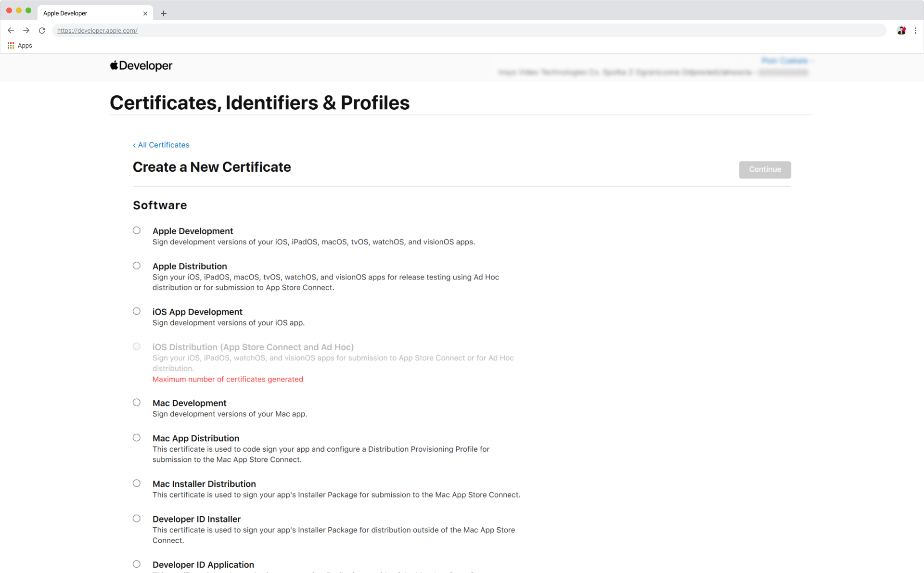Screen dimensions: 924x573
Task: Click the Mac App Distribution label
Action: click(x=196, y=438)
